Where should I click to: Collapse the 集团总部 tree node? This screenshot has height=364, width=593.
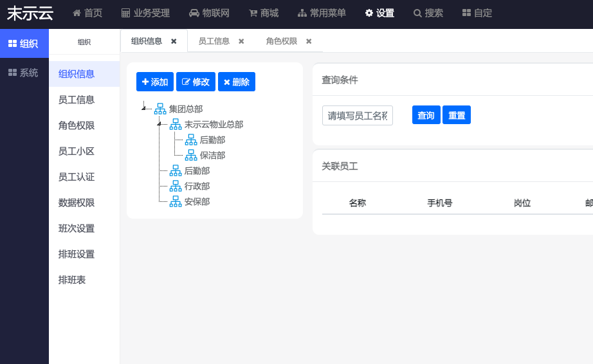(x=144, y=109)
